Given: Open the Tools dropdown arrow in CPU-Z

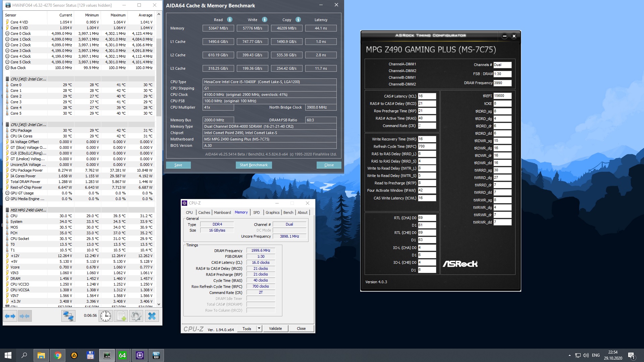Looking at the screenshot, I should point(259,328).
